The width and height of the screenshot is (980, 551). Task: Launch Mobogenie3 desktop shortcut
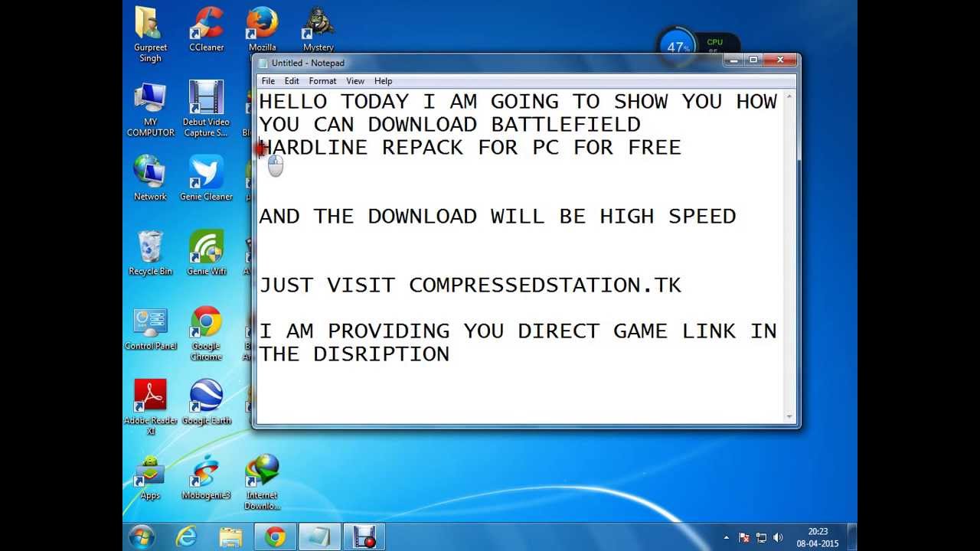[206, 478]
